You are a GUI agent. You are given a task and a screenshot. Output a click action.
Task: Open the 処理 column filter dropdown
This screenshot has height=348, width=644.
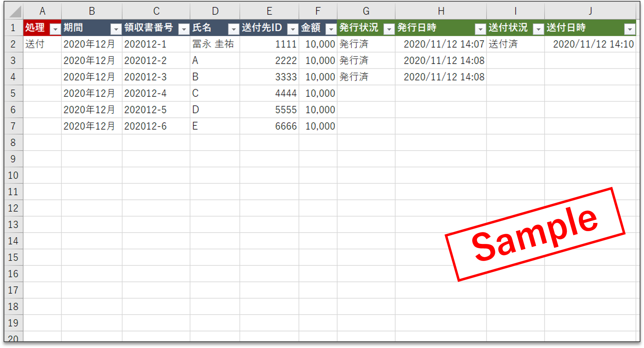[x=55, y=29]
